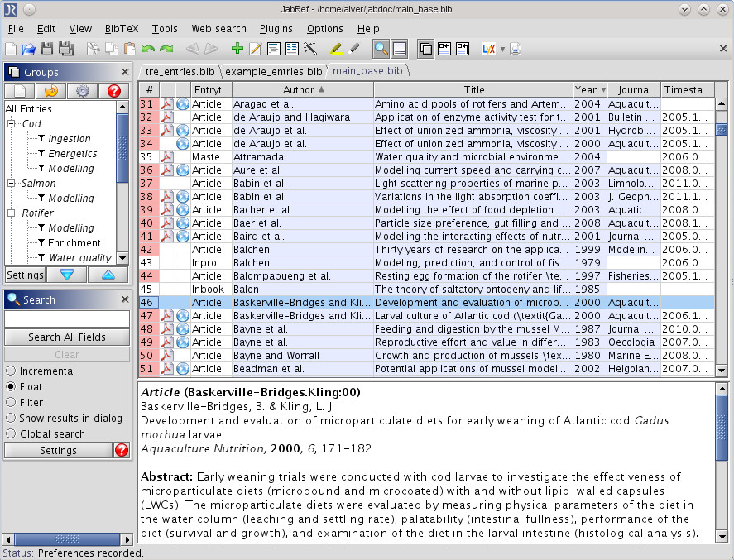Open the LyX push dropdown arrow

(x=502, y=49)
